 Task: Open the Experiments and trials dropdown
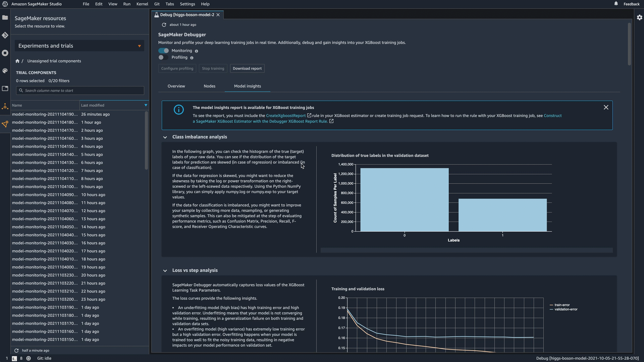[x=79, y=46]
